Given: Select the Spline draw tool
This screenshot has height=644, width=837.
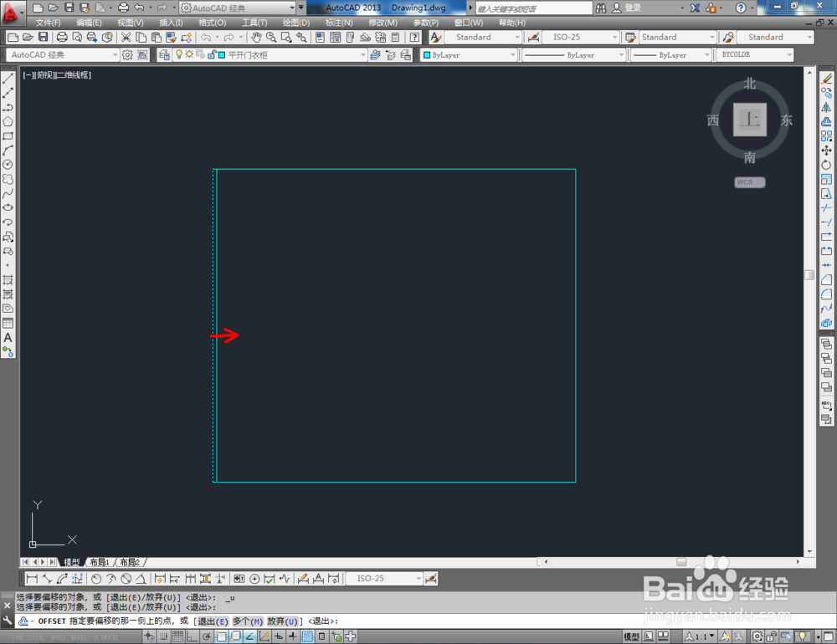Looking at the screenshot, I should click(x=8, y=194).
